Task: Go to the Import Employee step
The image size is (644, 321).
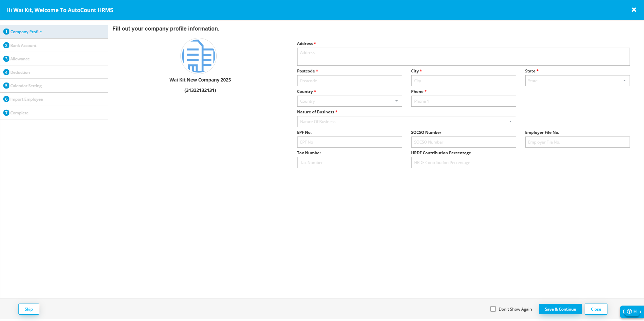Action: (x=54, y=99)
